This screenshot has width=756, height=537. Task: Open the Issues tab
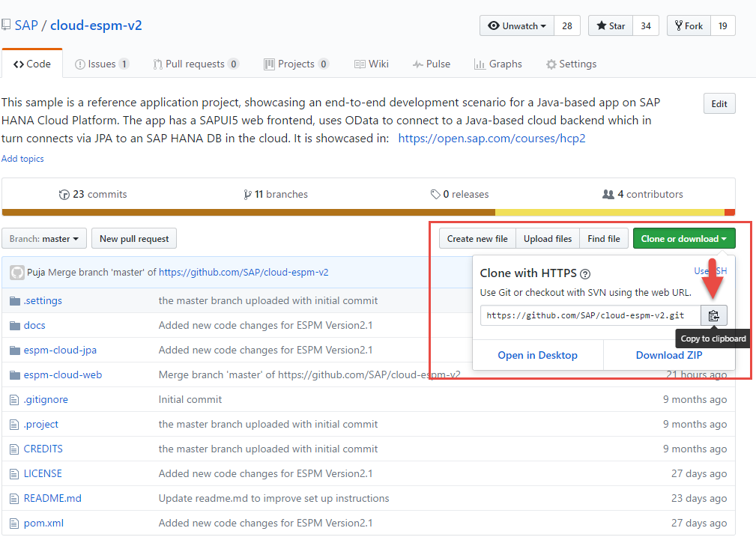[x=102, y=64]
